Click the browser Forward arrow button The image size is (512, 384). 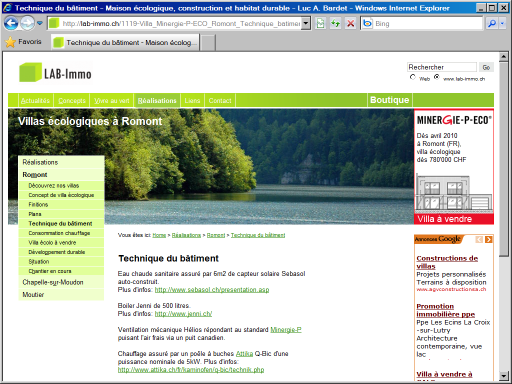coord(28,23)
